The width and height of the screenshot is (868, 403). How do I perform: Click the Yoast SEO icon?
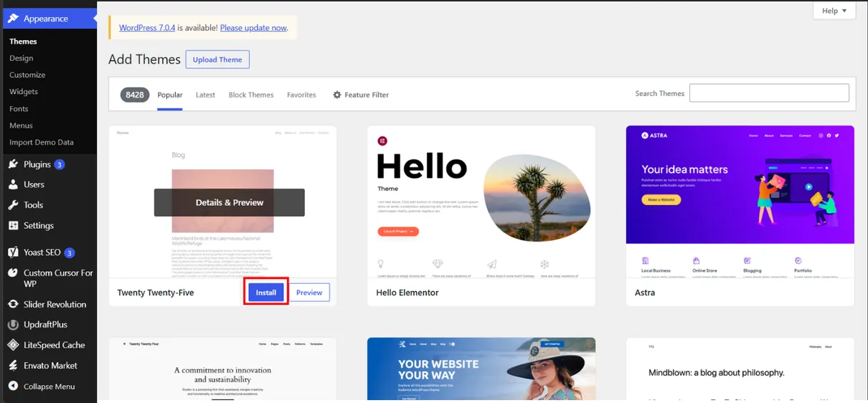click(x=13, y=252)
